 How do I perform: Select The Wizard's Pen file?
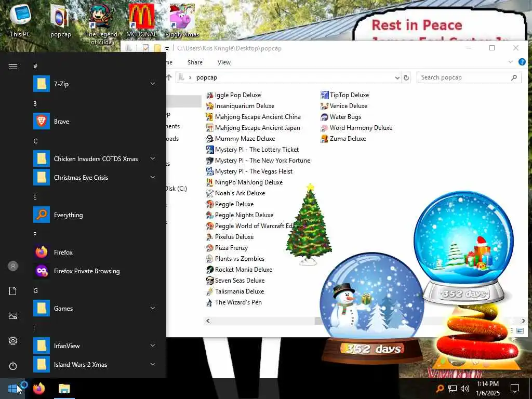pyautogui.click(x=234, y=302)
